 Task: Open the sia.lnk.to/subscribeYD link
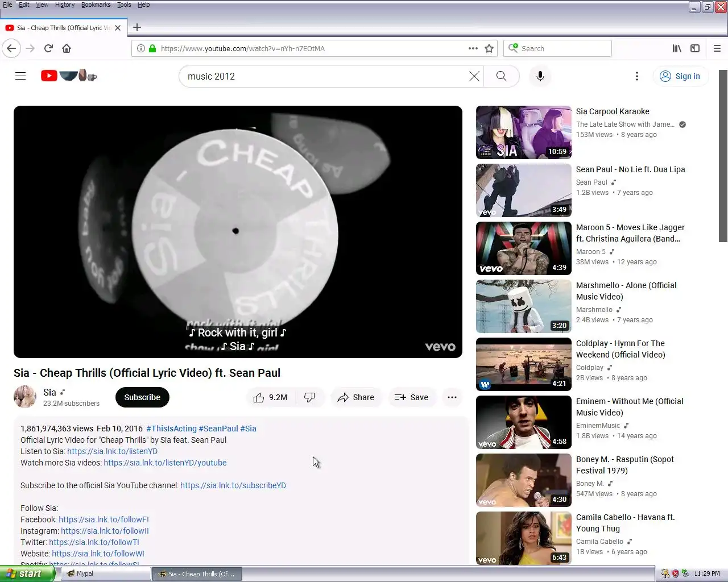click(233, 485)
